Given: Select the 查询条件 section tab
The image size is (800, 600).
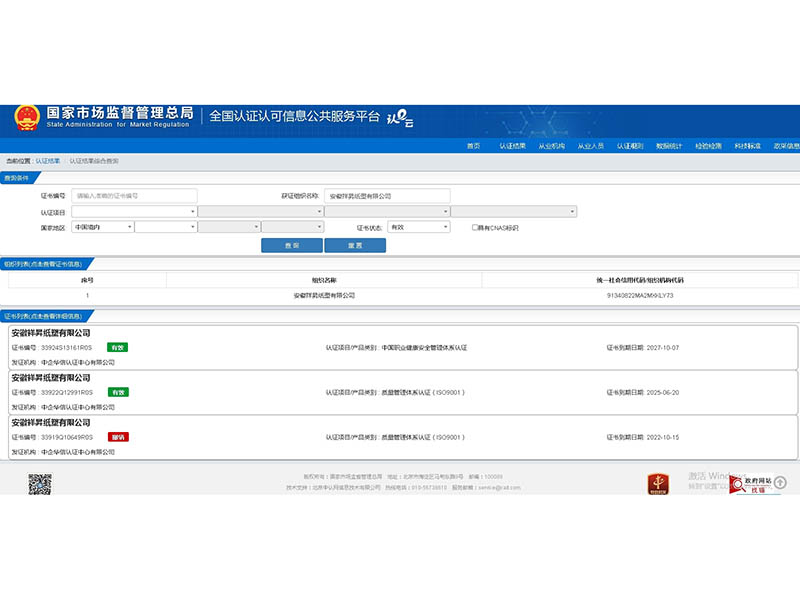Looking at the screenshot, I should [x=18, y=178].
